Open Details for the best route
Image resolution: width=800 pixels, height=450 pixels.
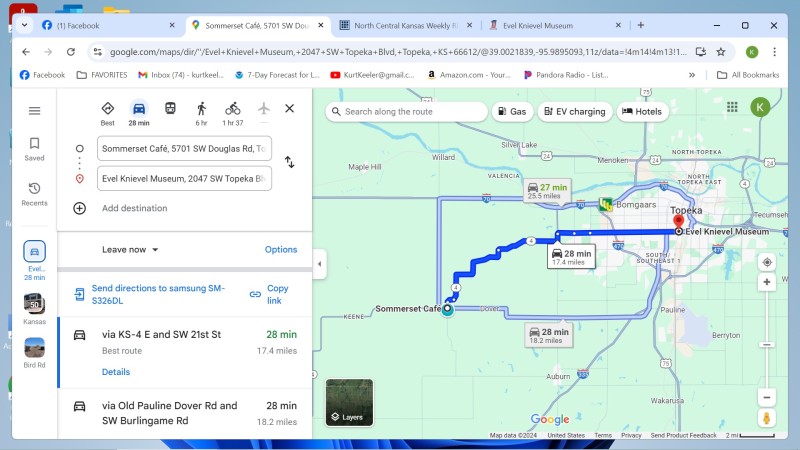(116, 372)
